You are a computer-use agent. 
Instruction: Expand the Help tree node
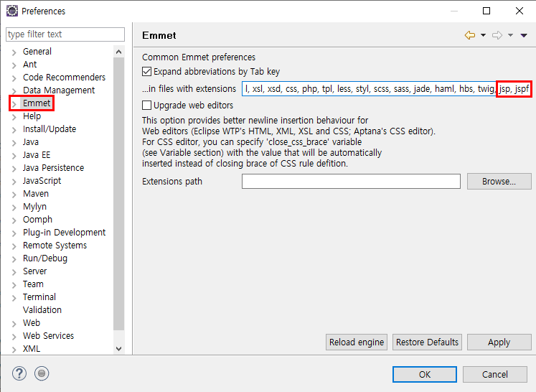14,117
